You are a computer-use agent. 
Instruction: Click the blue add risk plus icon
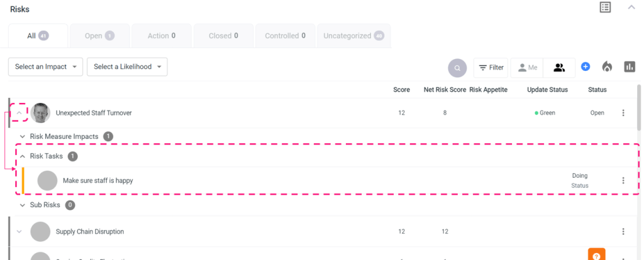pyautogui.click(x=585, y=67)
